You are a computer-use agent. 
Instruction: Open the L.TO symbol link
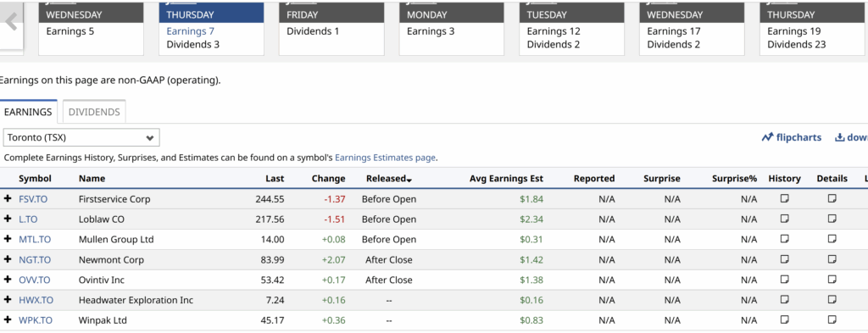[x=28, y=219]
